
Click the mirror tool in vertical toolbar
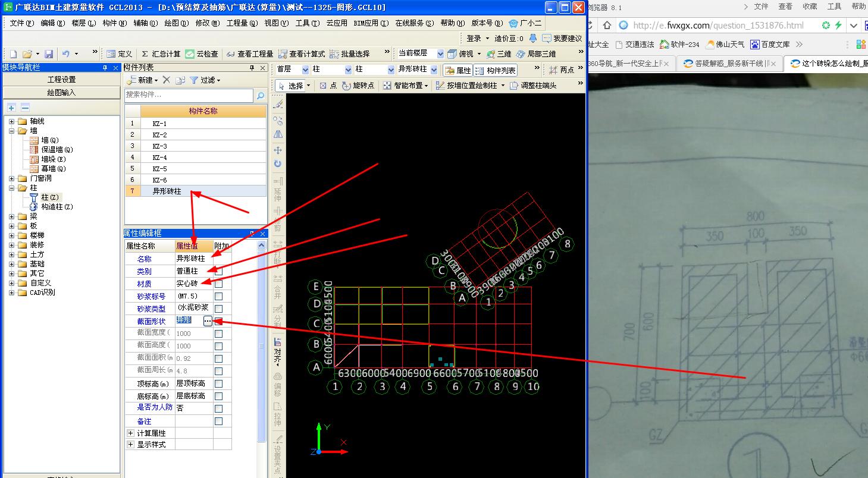(x=278, y=135)
